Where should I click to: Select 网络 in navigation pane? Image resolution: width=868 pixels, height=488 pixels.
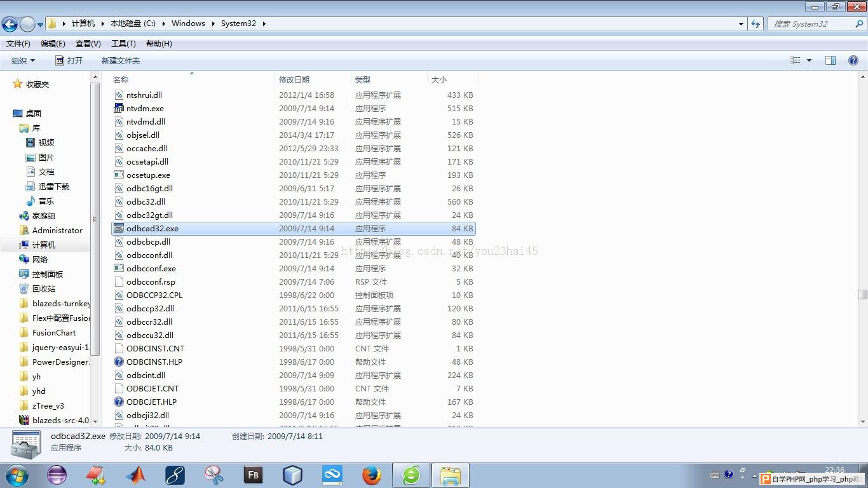point(40,259)
